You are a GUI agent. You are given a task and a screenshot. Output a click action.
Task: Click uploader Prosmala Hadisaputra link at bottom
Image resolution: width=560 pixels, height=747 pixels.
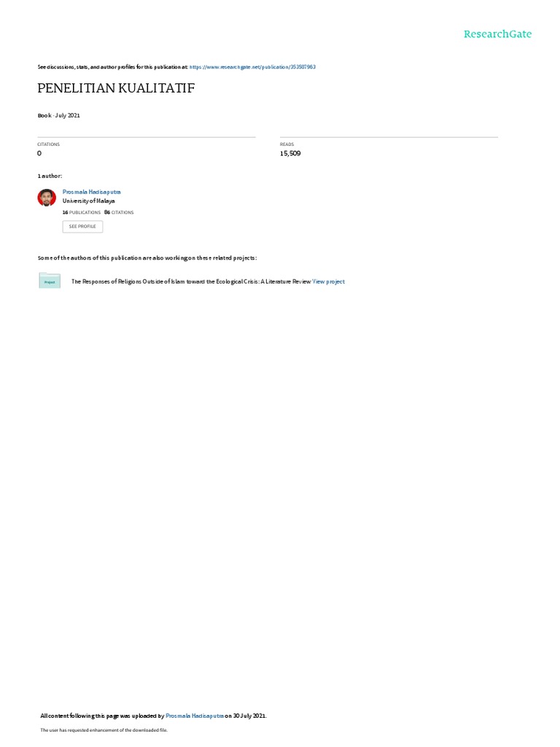click(x=194, y=716)
